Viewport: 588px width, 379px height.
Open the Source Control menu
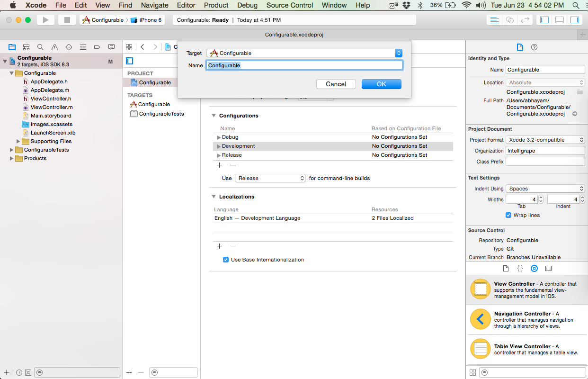tap(290, 5)
